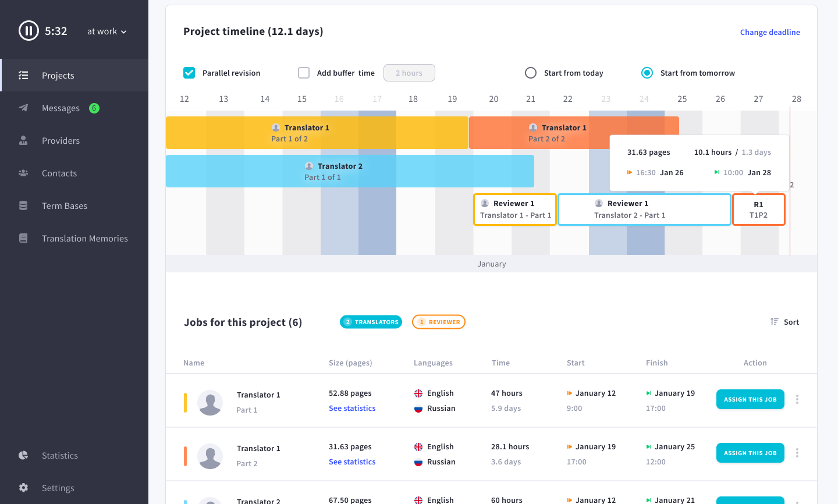The width and height of the screenshot is (838, 504).
Task: Click the Name column header
Action: 194,363
